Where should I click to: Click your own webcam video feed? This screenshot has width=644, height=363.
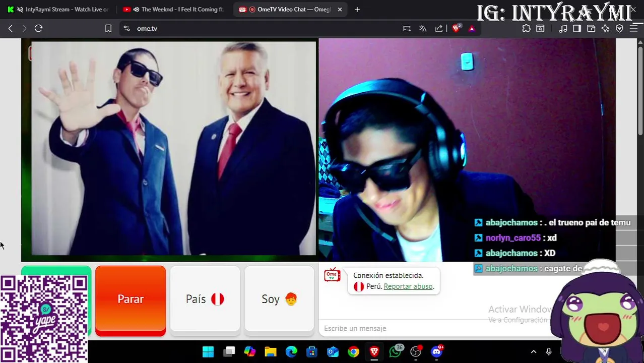(x=467, y=150)
